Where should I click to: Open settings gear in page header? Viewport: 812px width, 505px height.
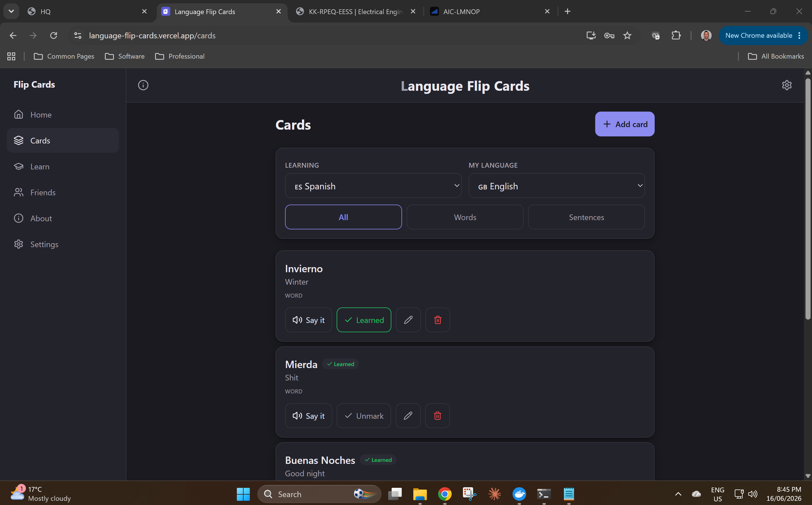787,85
